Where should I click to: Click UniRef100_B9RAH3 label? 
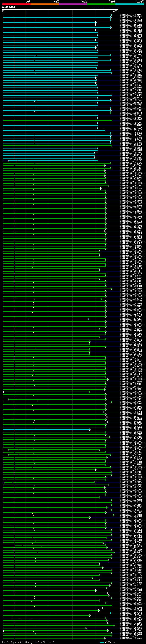point(131,90)
